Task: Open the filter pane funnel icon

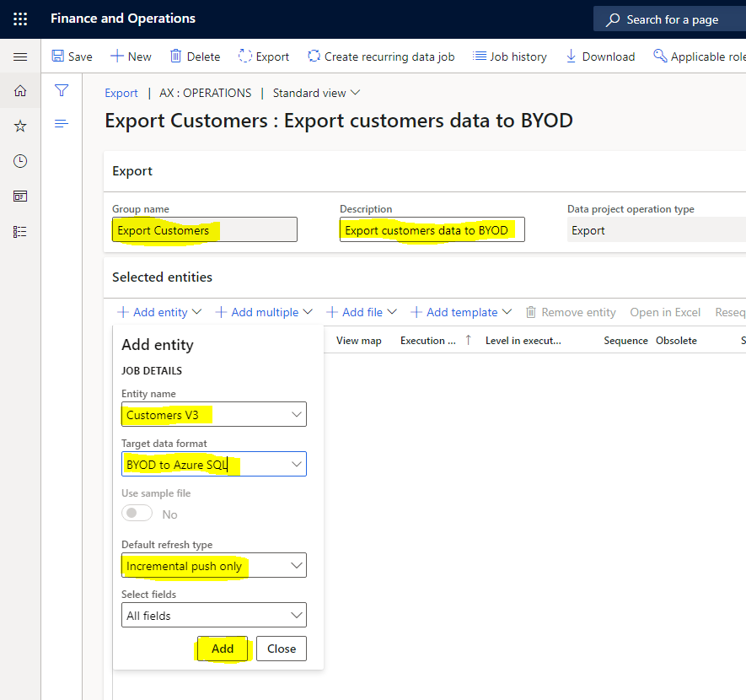Action: pyautogui.click(x=62, y=90)
